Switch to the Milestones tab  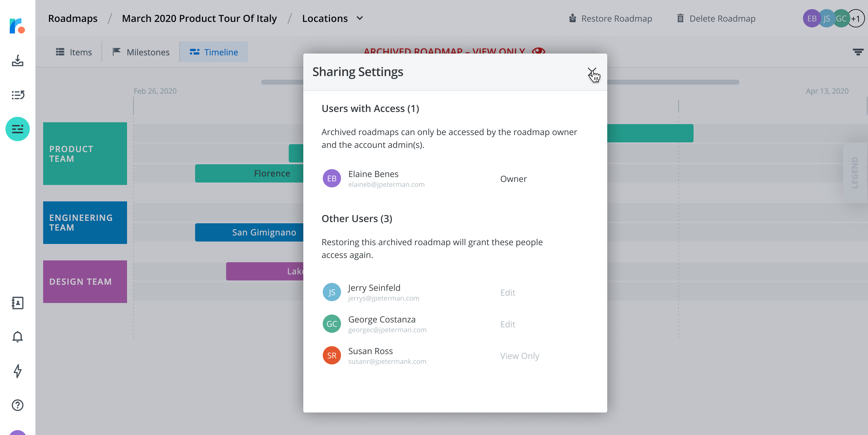[141, 52]
